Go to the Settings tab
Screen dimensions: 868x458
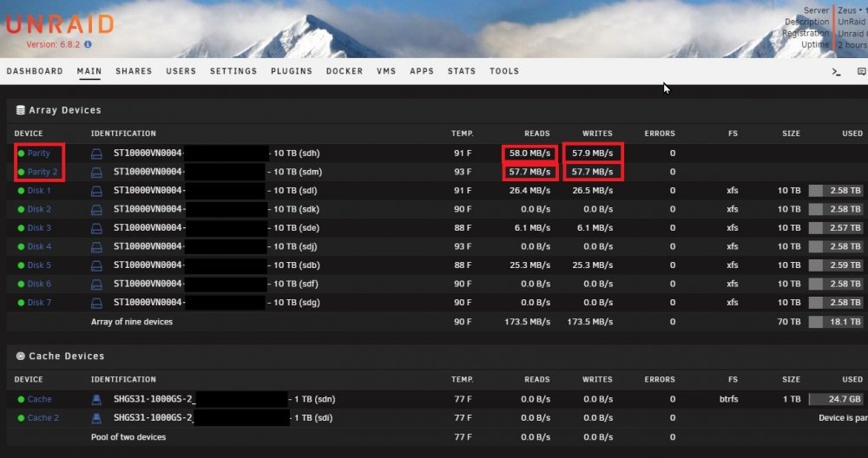tap(233, 71)
